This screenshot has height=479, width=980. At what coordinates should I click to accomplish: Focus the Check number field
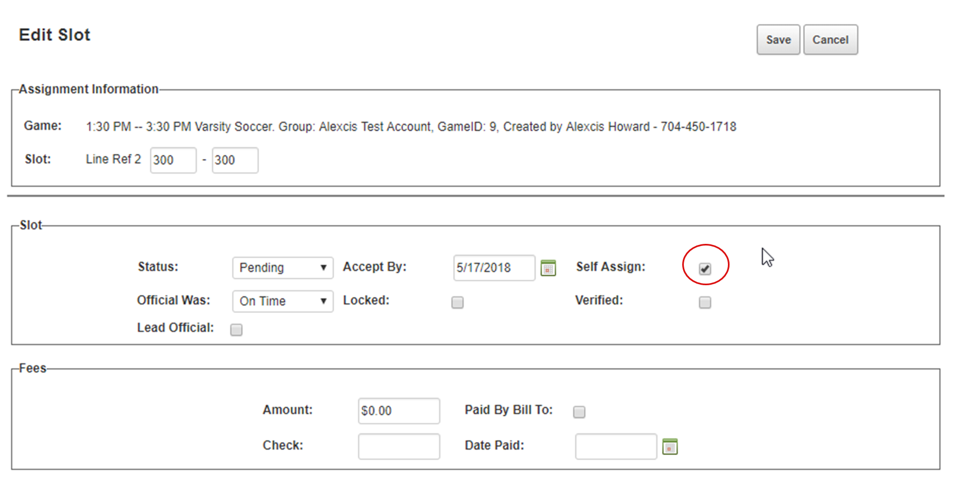399,446
